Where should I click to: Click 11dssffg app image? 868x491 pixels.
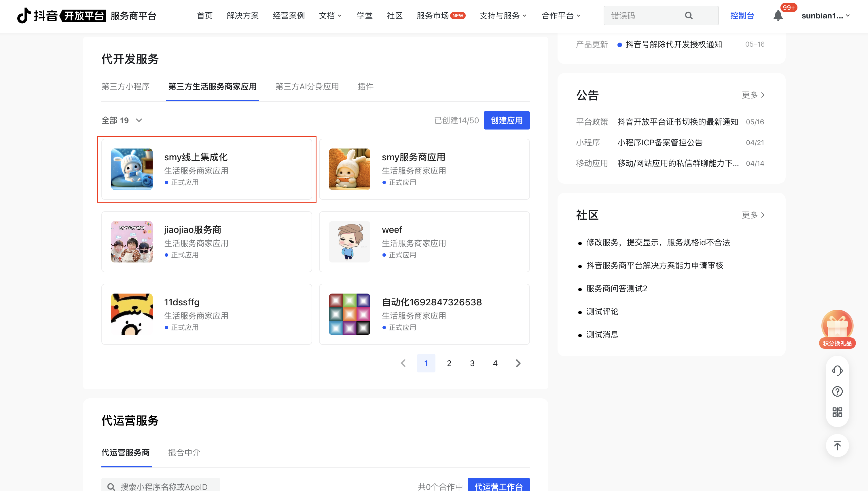(x=132, y=314)
